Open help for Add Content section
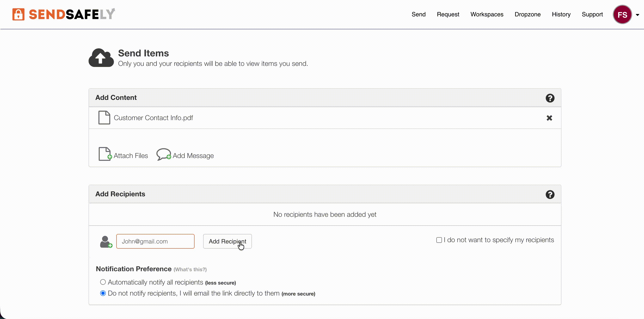Screen dimensions: 644x319 click(x=550, y=98)
